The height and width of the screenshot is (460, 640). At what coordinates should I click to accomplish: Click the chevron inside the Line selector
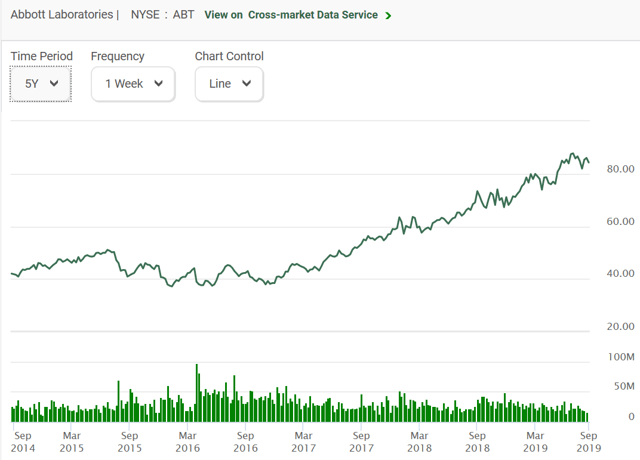[x=246, y=84]
